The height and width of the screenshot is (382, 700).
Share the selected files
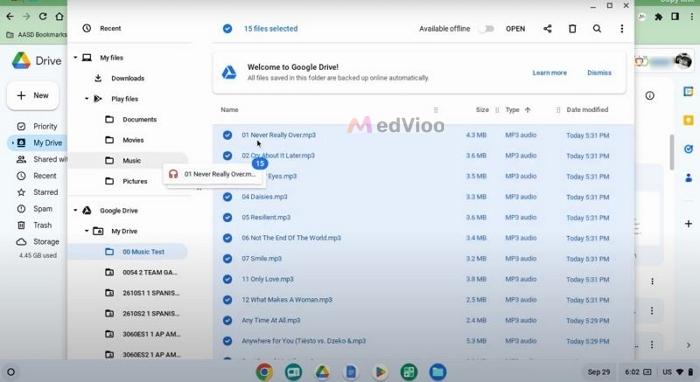[x=547, y=29]
